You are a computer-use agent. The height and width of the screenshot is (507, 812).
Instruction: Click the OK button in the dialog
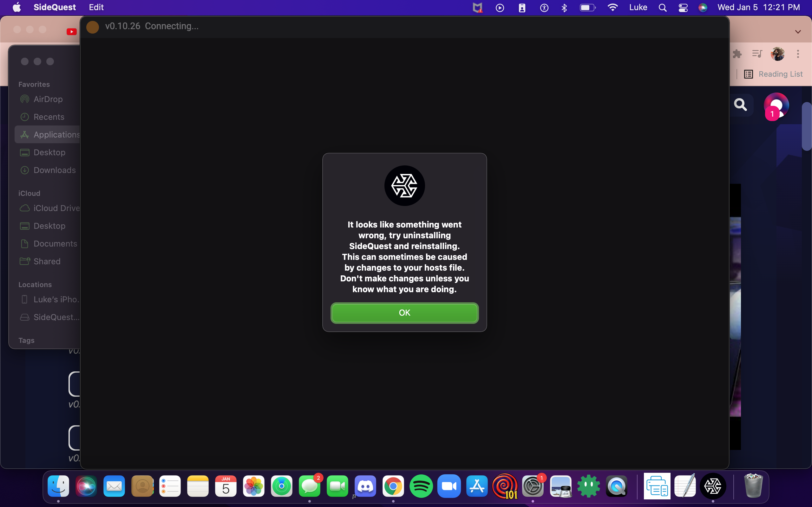(x=405, y=312)
